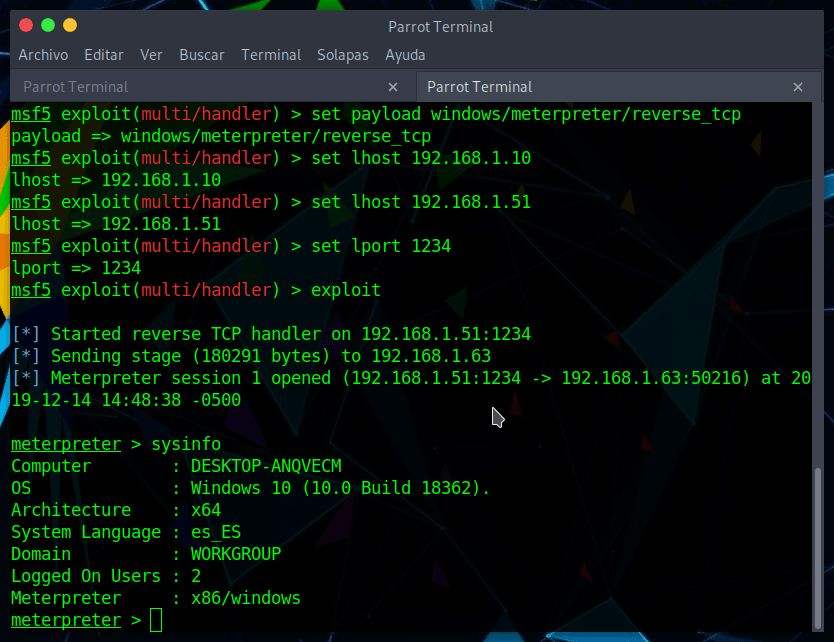This screenshot has height=642, width=834.
Task: Click the terminal vertical scrollbar thumb
Action: point(818,548)
